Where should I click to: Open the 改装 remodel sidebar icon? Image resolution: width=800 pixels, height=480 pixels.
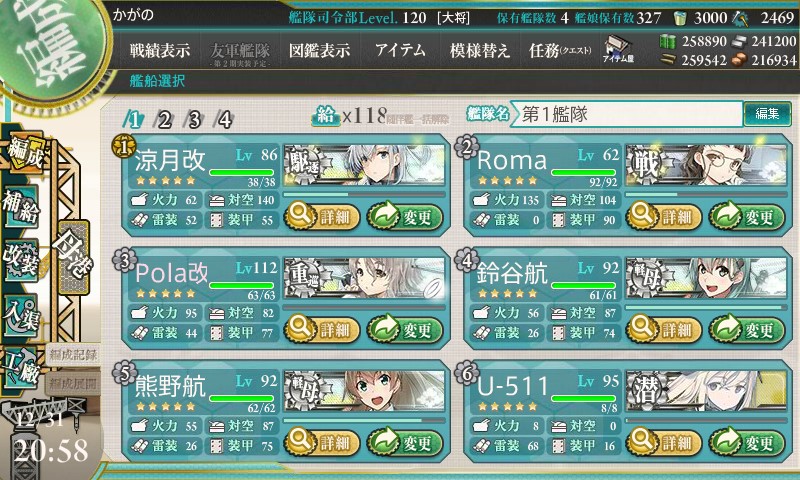coord(21,260)
